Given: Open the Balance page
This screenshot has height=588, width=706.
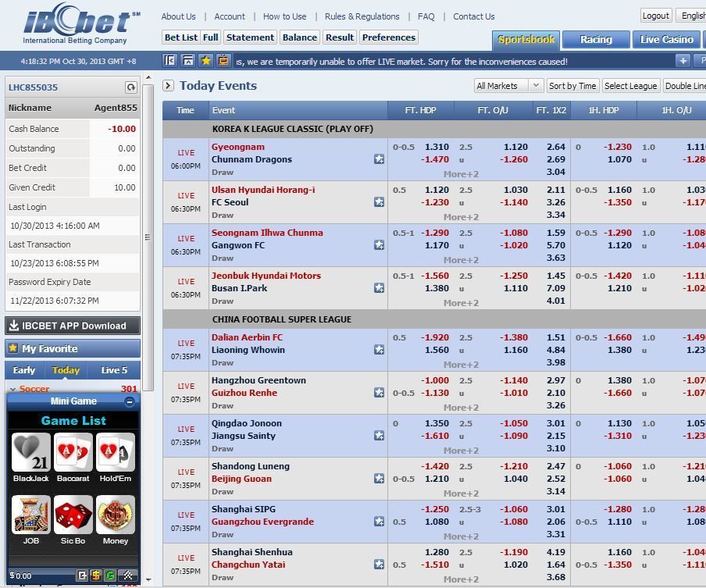Looking at the screenshot, I should (299, 37).
